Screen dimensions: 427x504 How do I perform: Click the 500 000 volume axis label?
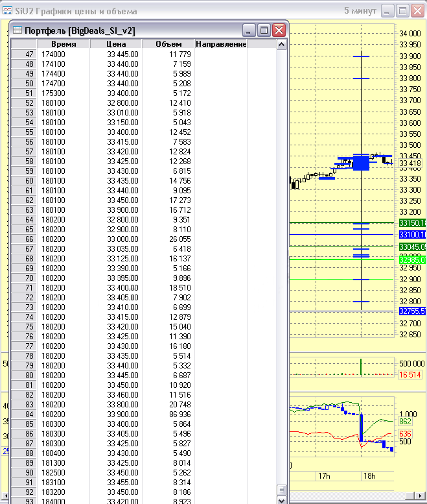pos(412,363)
